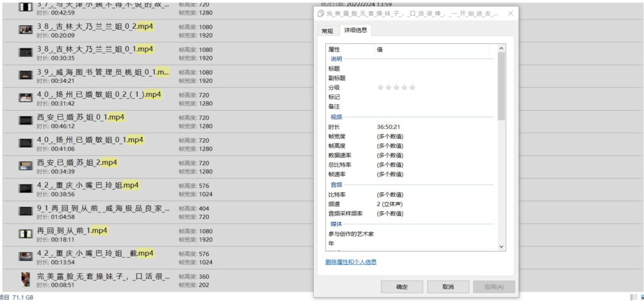Screen dimensions: 644x301
Task: Select thumbnail of 西安_已婚_苏姐_0_1.mp4
Action: (x=25, y=120)
